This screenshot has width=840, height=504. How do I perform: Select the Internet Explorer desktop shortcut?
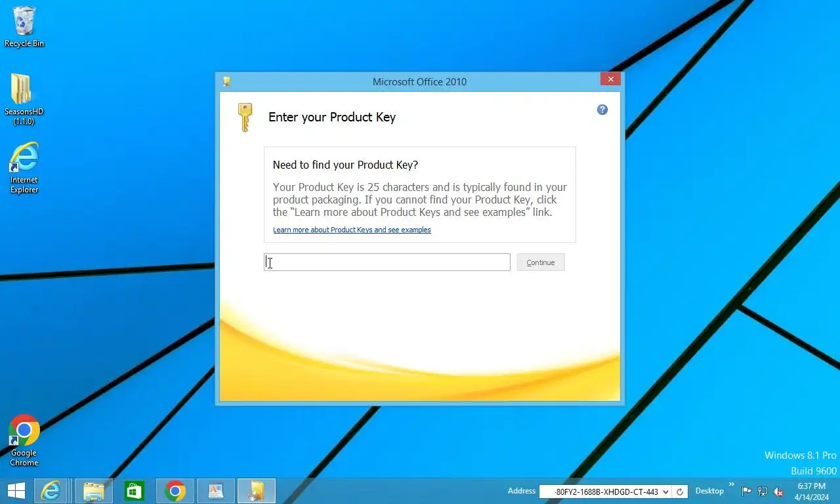pos(24,168)
